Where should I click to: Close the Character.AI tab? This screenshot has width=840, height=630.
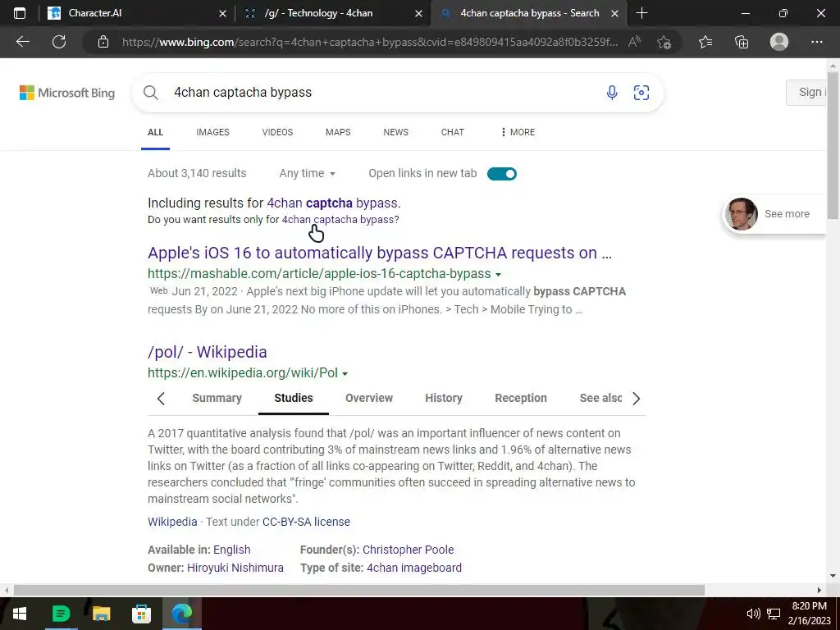coord(223,13)
